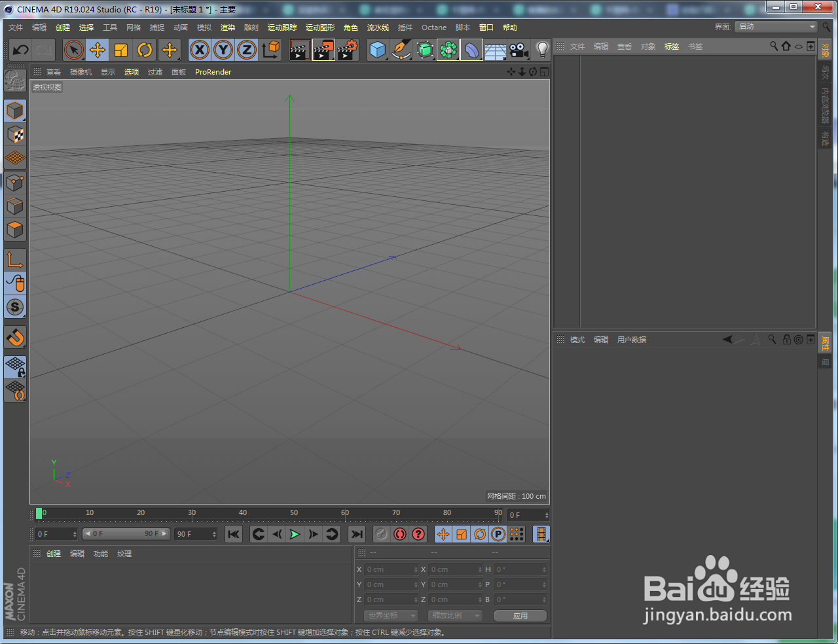Toggle Y axis lock
This screenshot has height=644, width=838.
tap(223, 50)
